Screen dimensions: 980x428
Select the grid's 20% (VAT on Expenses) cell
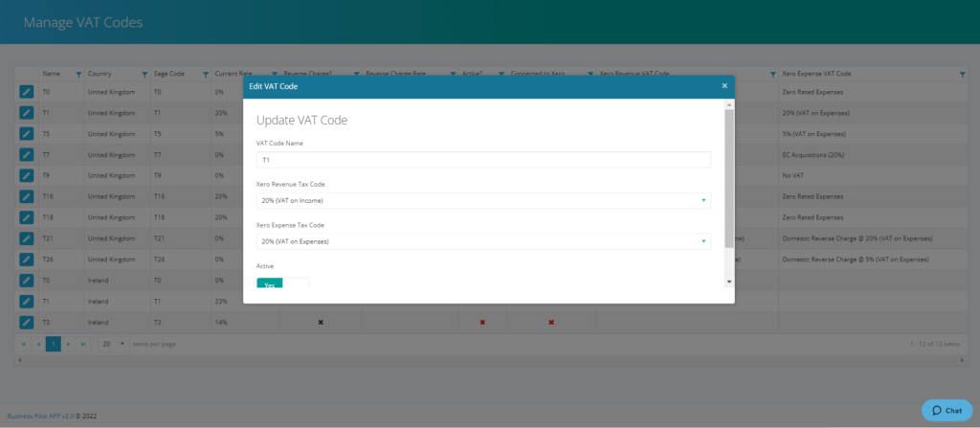873,113
